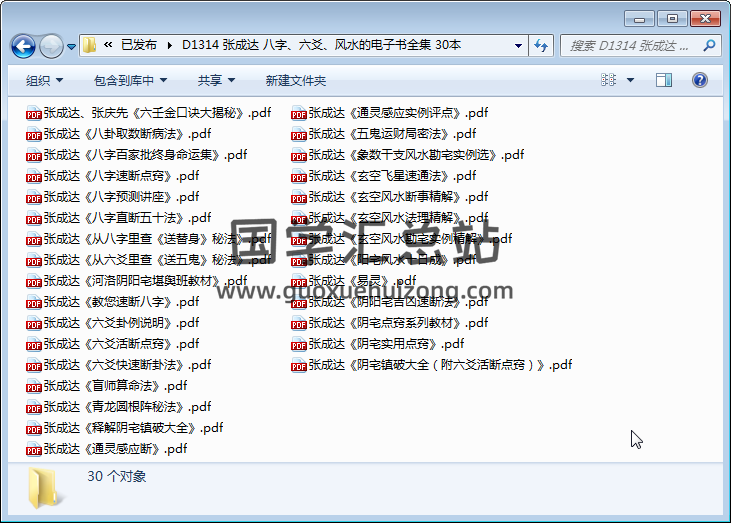Select PDF icon of 青龙圆根阵秘法
Image resolution: width=731 pixels, height=523 pixels.
34,407
